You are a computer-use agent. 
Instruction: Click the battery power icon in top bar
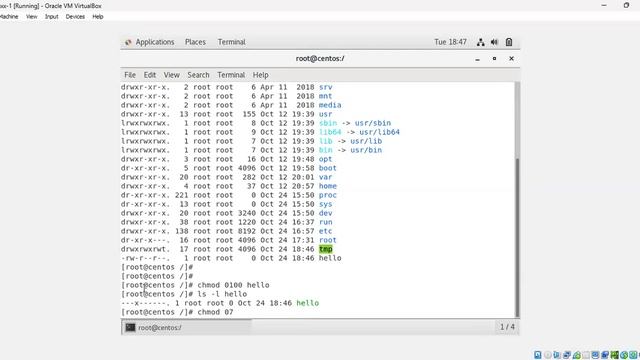[509, 42]
